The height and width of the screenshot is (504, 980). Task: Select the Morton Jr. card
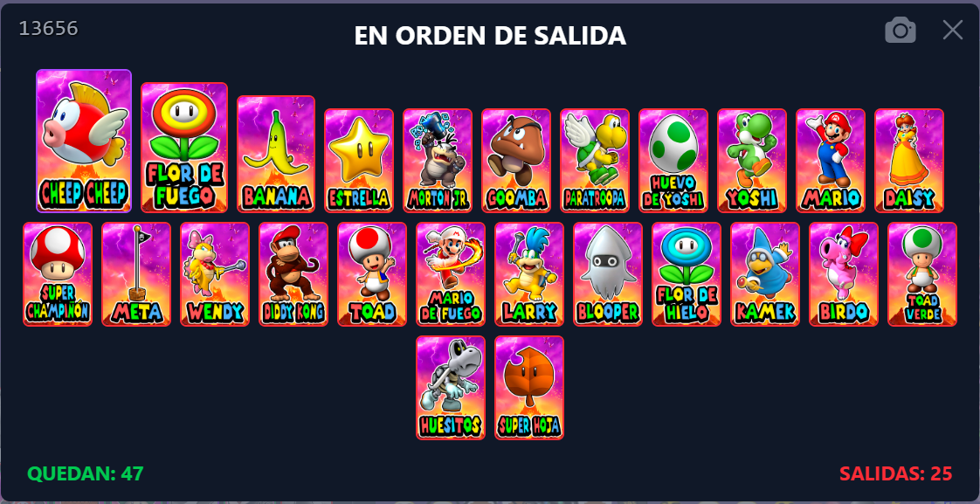[x=438, y=161]
